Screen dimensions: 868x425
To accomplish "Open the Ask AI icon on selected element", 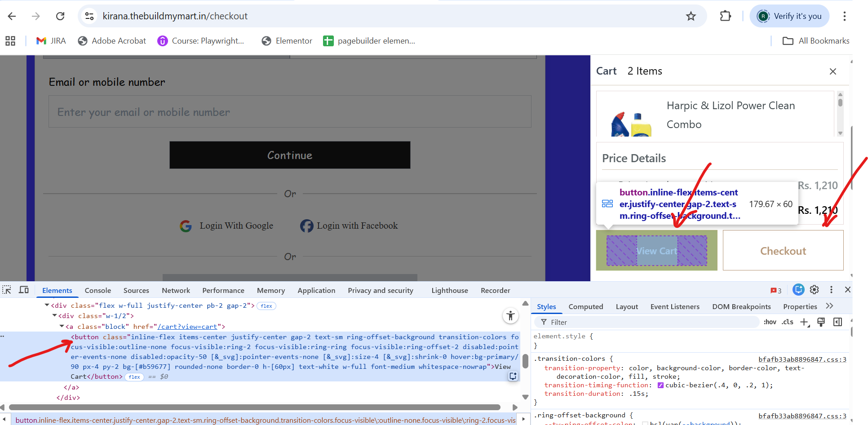I will 513,376.
